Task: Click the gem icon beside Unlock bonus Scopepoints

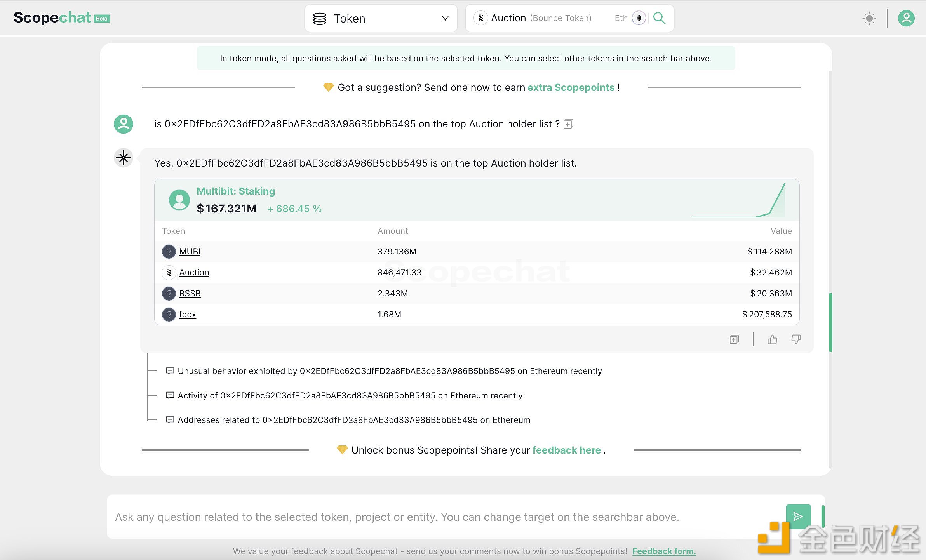Action: tap(342, 450)
